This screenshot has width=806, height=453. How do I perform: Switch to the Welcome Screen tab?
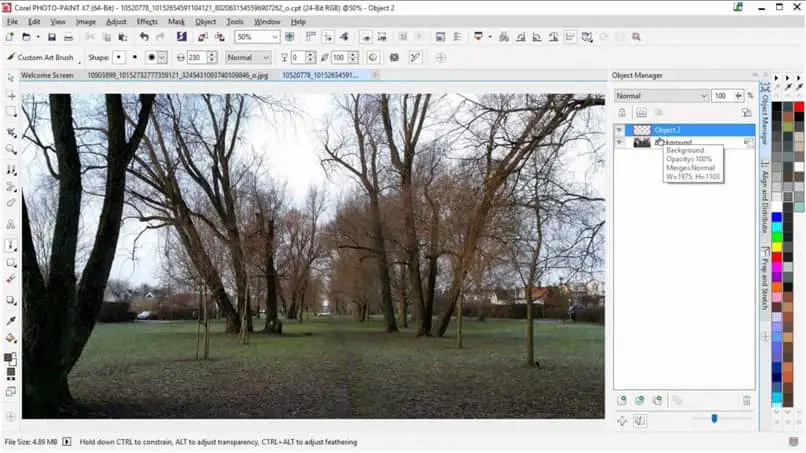(47, 75)
